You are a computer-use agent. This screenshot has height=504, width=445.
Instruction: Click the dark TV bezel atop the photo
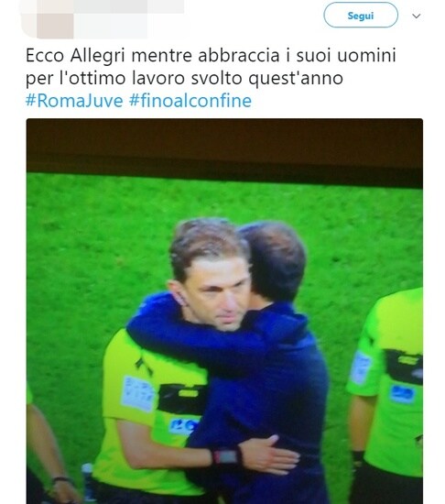point(224,147)
